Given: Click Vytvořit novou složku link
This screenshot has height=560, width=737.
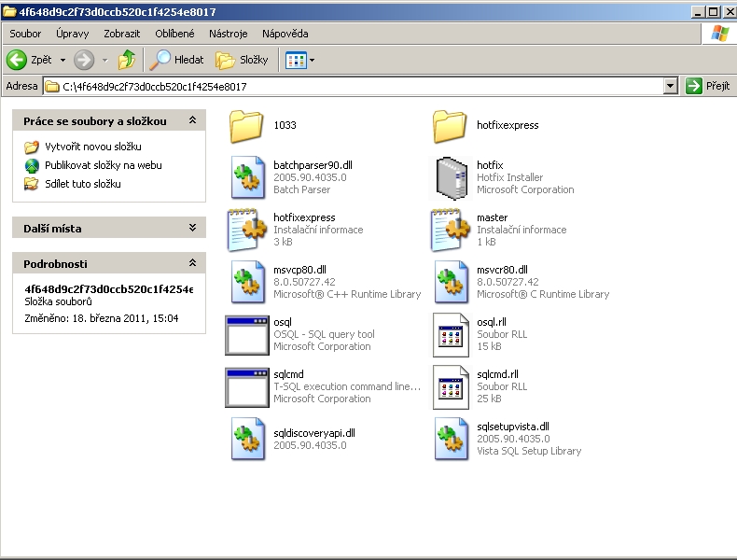Looking at the screenshot, I should pyautogui.click(x=93, y=147).
